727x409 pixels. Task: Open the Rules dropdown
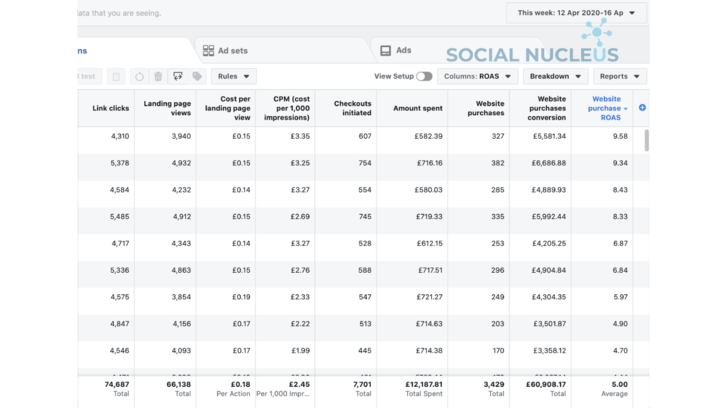pyautogui.click(x=234, y=76)
